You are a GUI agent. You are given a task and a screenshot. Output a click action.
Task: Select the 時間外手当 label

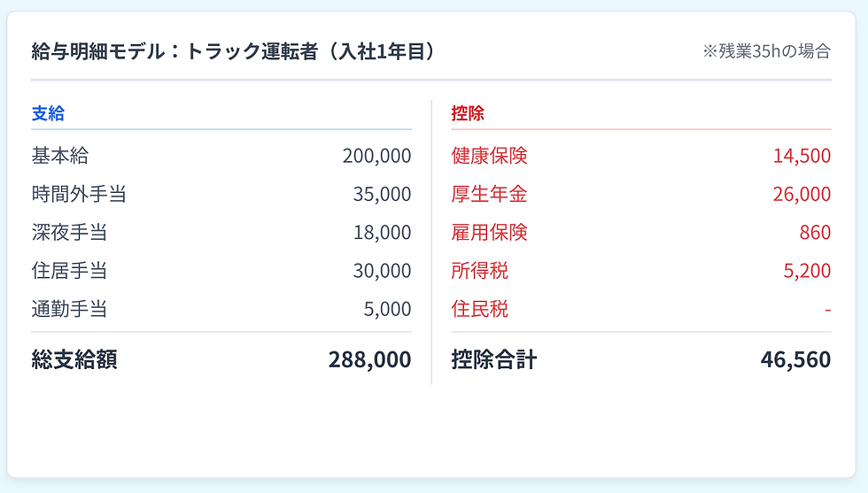point(79,194)
